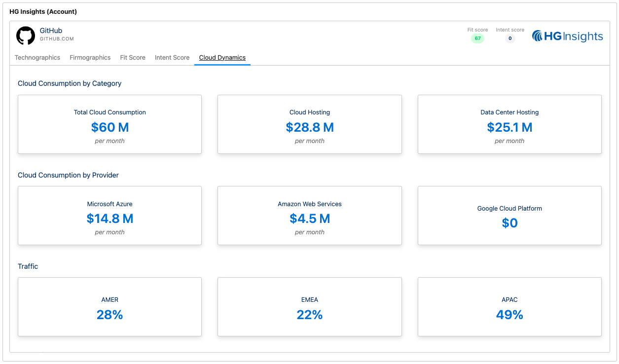The width and height of the screenshot is (619, 364).
Task: Click the 49% APAC traffic value
Action: (510, 315)
